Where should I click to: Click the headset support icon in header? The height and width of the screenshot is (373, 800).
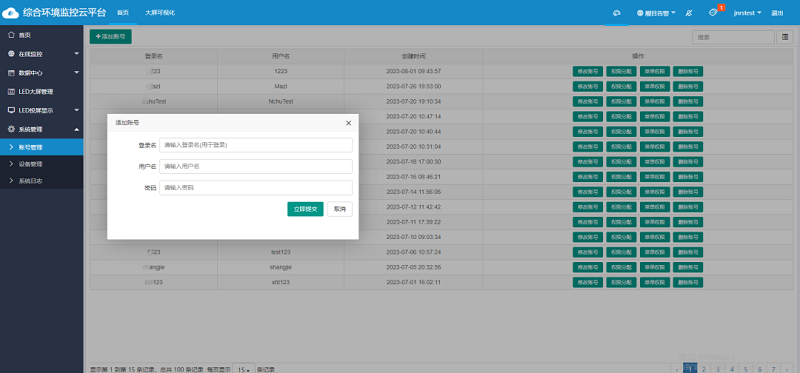tap(616, 13)
